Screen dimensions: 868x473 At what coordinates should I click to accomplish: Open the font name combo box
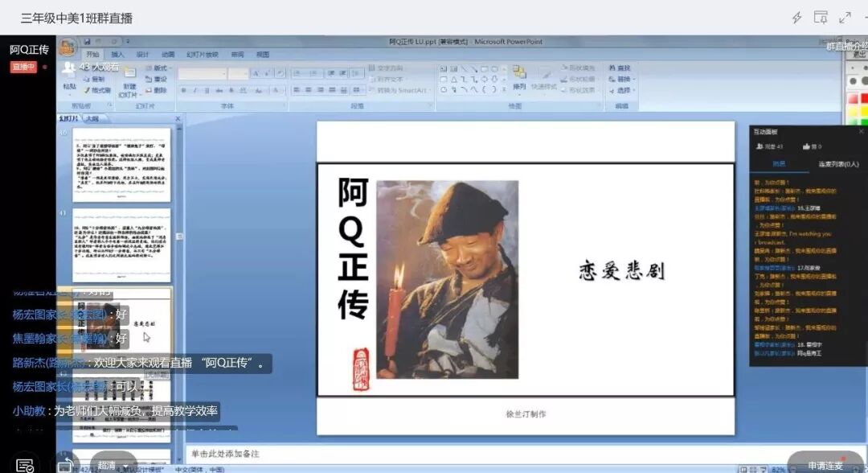pos(202,73)
